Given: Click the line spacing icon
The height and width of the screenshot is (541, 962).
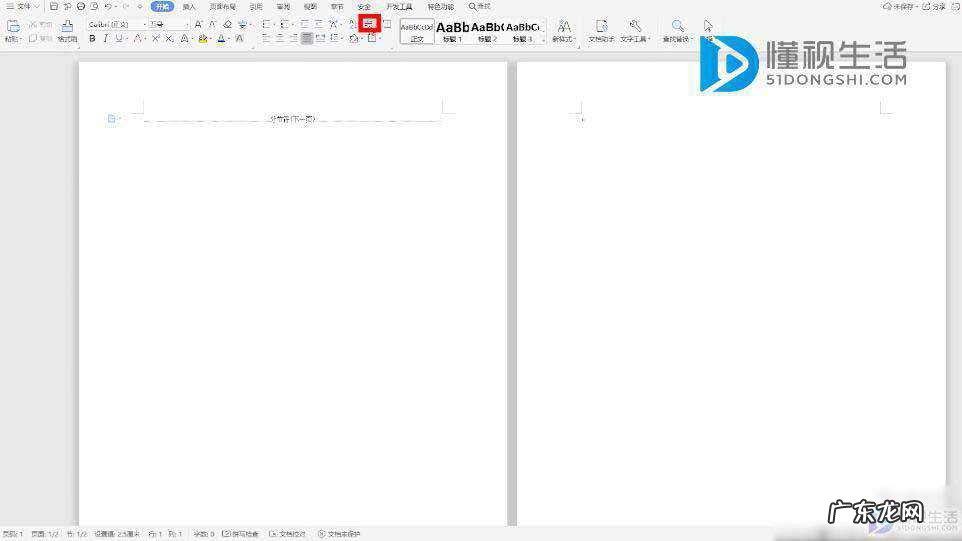Looking at the screenshot, I should pyautogui.click(x=334, y=38).
